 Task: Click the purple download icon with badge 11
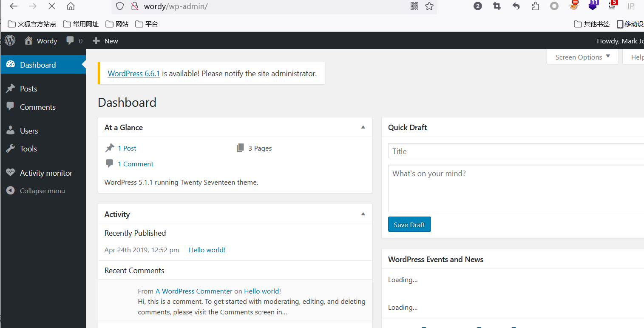(593, 6)
